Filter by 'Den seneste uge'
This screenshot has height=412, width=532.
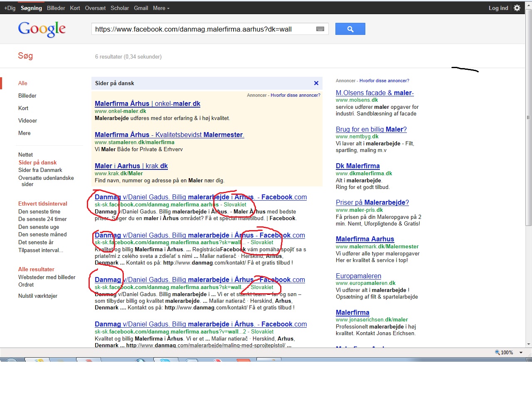tap(39, 227)
